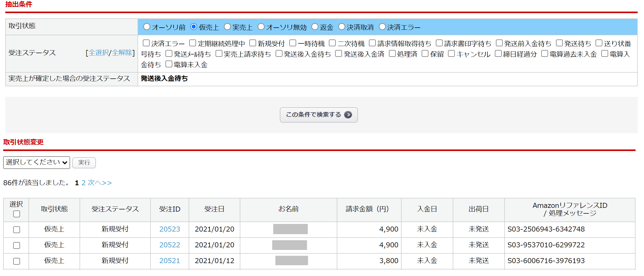
Task: Select the 実売上 transaction state radio
Action: (x=227, y=27)
